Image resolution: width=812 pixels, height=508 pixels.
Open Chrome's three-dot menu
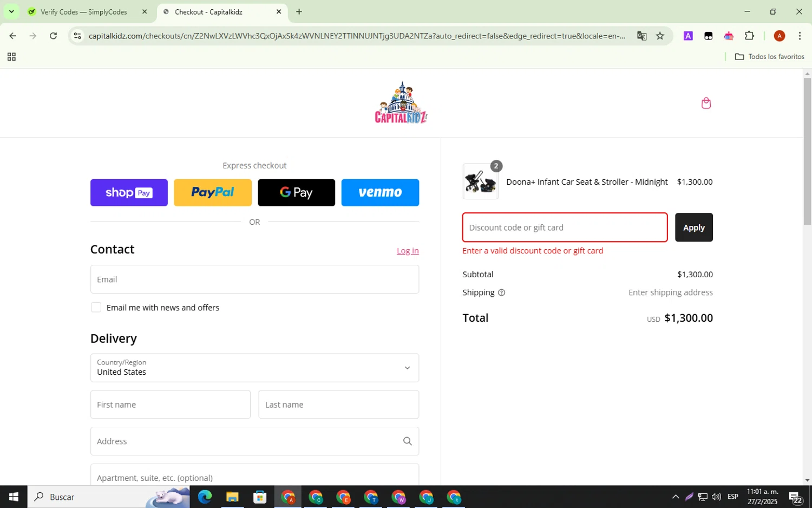[x=800, y=36]
